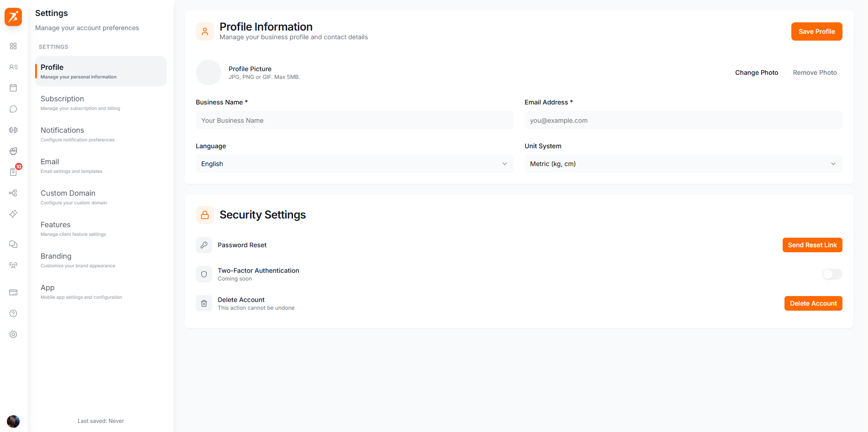The height and width of the screenshot is (432, 868).
Task: Open the Language dropdown
Action: point(354,163)
